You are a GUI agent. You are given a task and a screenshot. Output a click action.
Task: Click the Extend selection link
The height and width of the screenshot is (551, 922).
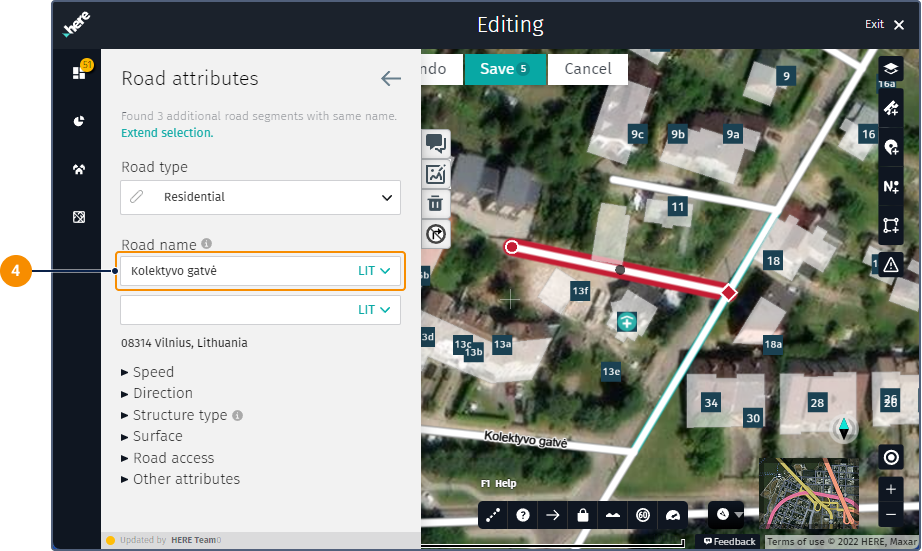click(167, 133)
